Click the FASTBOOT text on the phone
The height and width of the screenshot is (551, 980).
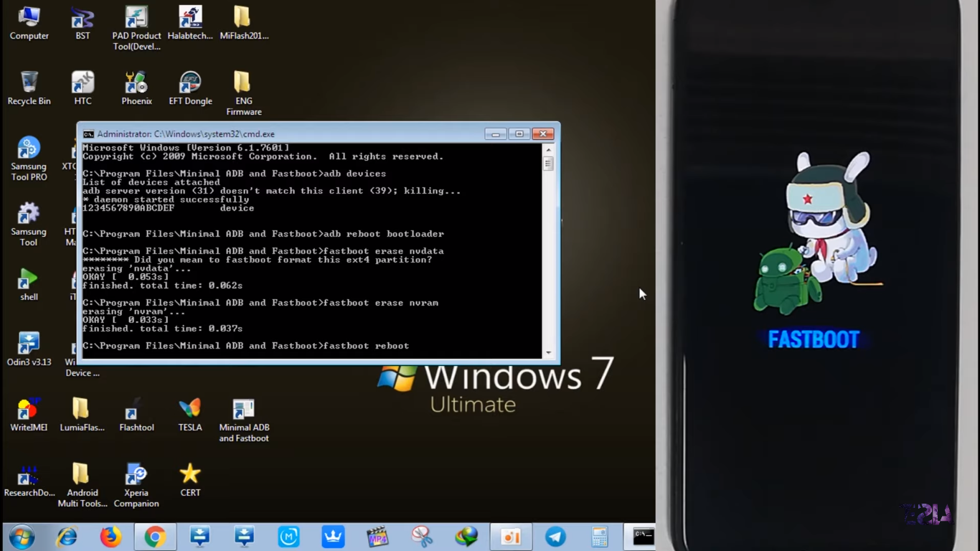(x=814, y=339)
